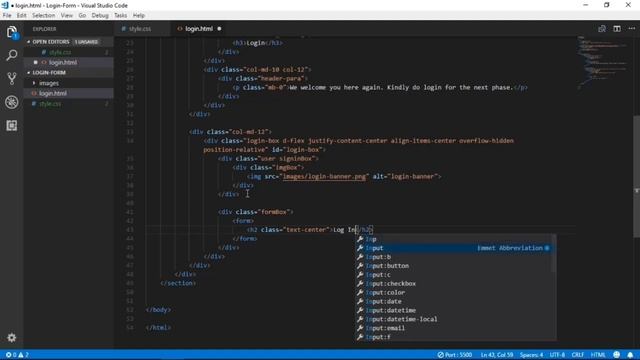This screenshot has width=640, height=360.
Task: Click Ln 43, Col 59 in status bar
Action: coord(496,355)
